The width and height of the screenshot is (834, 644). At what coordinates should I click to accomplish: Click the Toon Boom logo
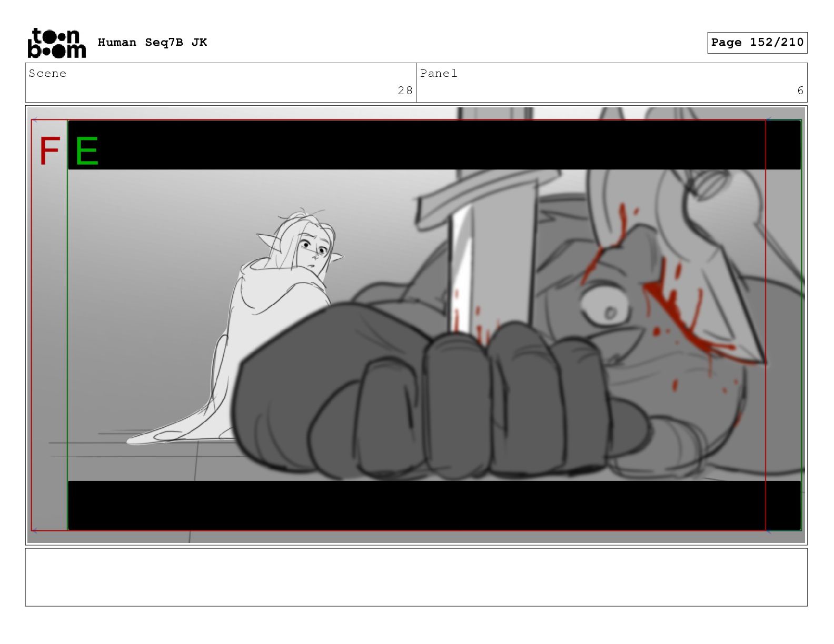(56, 43)
